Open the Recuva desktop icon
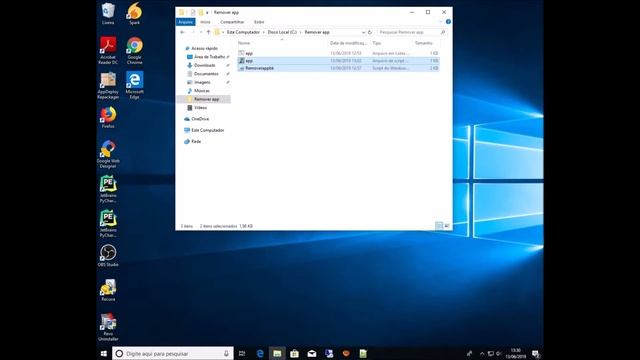640x360 pixels. point(108,290)
